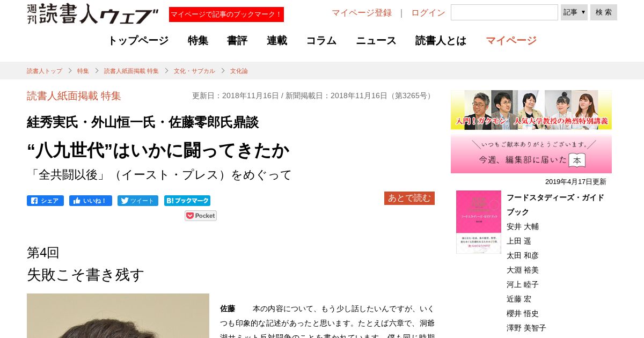Image resolution: width=644 pixels, height=338 pixels.
Task: Open the 記事 search type dropdown
Action: (x=574, y=12)
